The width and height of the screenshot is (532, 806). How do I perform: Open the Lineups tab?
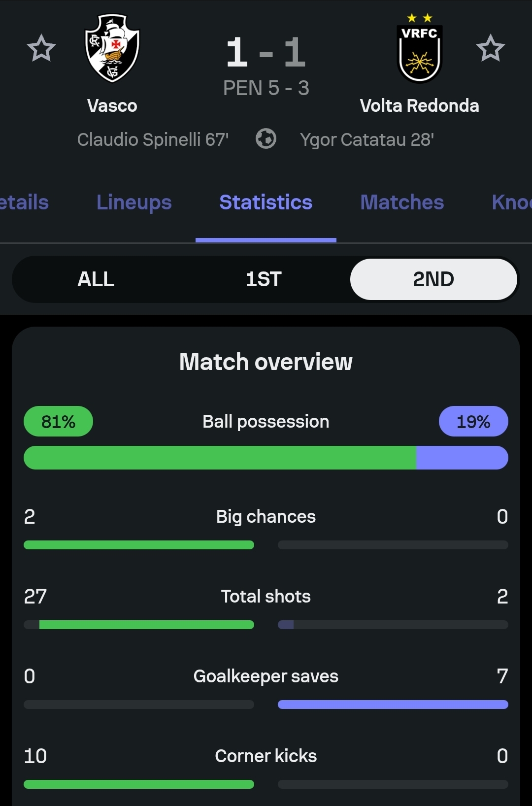tap(134, 202)
